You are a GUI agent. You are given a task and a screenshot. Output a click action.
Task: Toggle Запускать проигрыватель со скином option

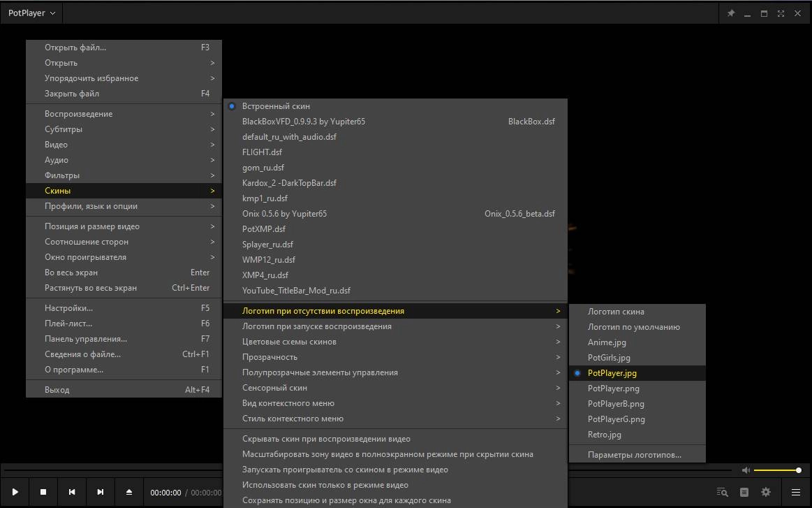point(396,470)
